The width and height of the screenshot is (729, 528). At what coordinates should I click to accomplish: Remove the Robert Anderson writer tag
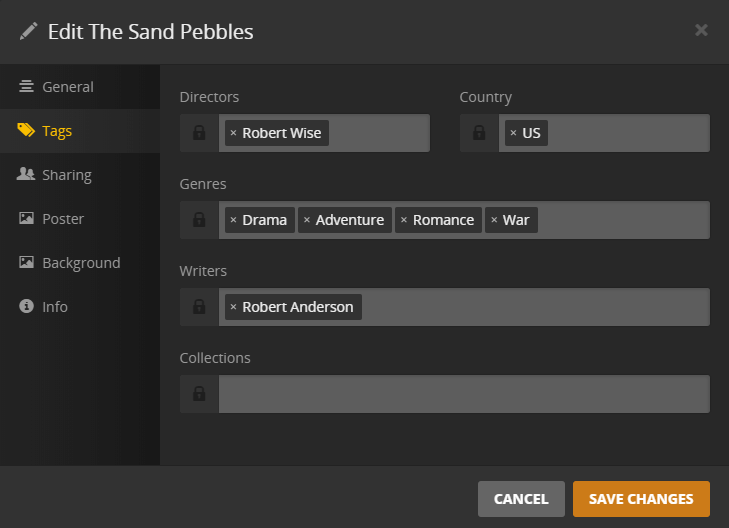[x=233, y=307]
